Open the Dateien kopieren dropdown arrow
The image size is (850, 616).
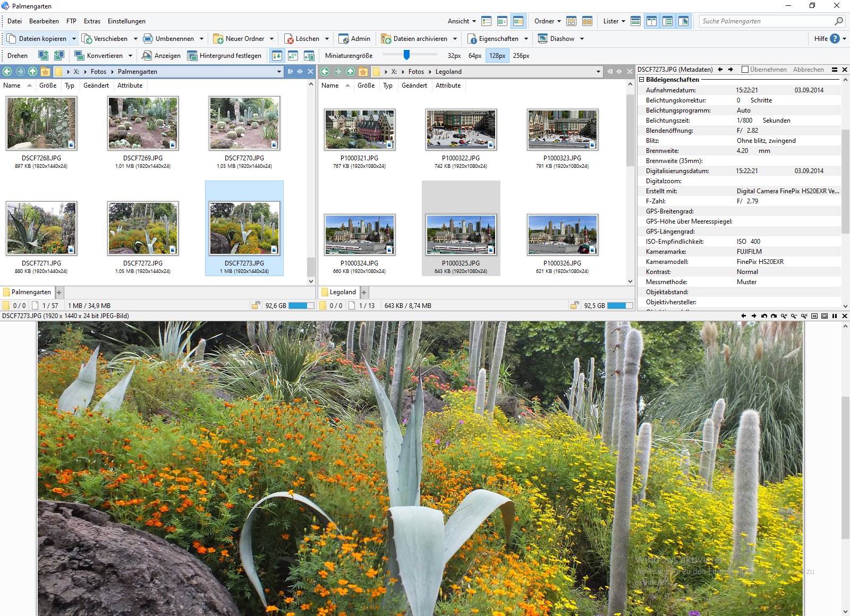tap(74, 39)
